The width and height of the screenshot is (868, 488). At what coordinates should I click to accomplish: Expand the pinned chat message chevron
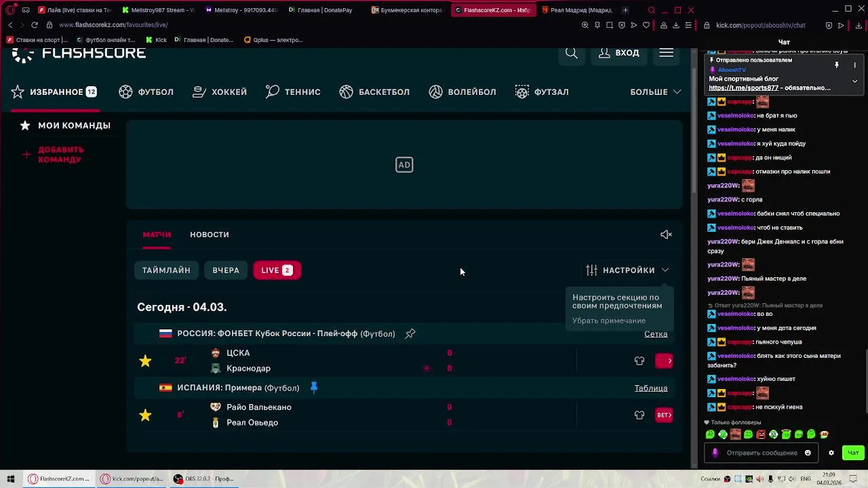854,81
